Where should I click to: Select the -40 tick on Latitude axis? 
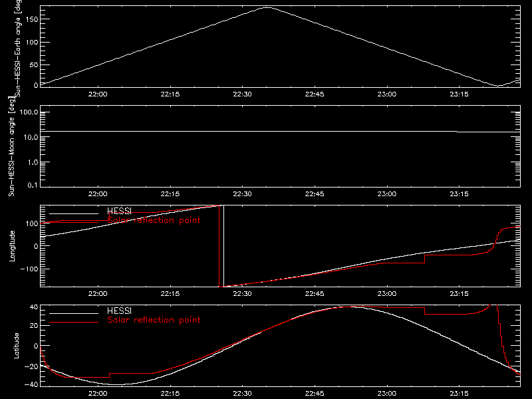[31, 384]
